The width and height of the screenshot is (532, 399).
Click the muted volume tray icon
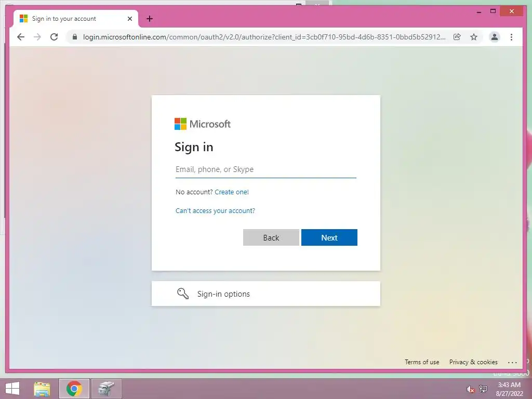(x=470, y=389)
